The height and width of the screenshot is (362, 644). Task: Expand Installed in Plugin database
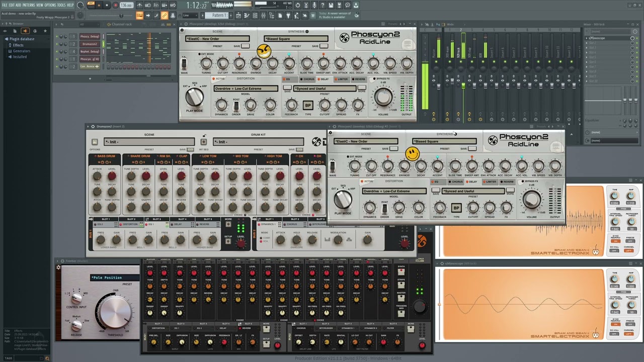click(20, 57)
